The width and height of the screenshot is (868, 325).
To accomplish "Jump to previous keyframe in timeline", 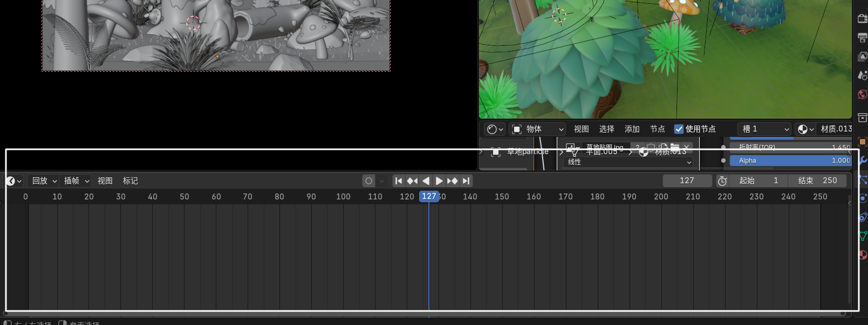I will 412,181.
